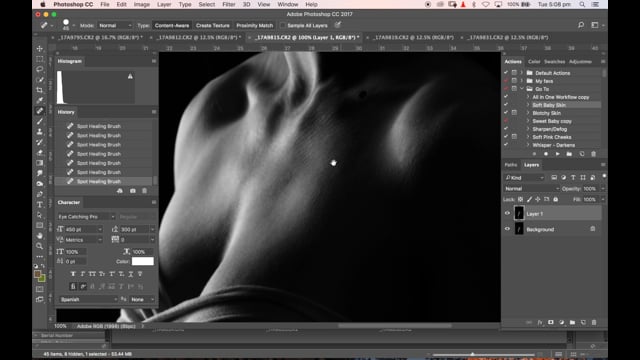640x360 pixels.
Task: Open layer effects fx menu
Action: click(x=540, y=322)
